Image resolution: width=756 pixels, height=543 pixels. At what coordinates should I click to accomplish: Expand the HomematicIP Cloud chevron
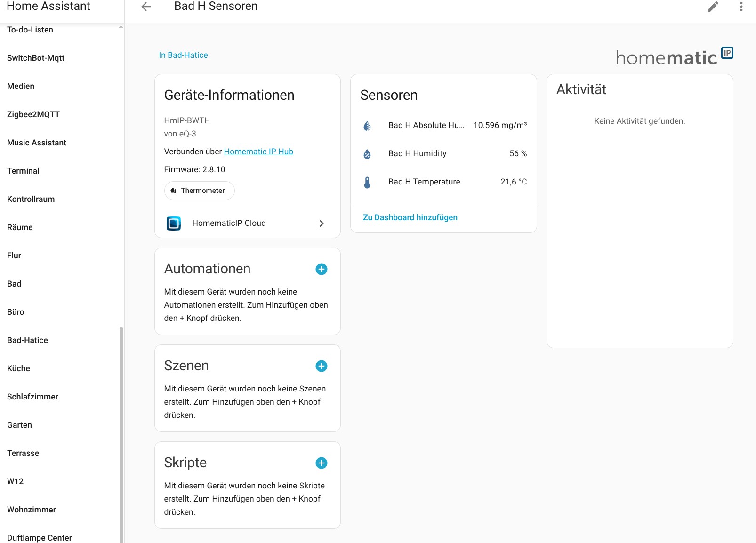click(322, 224)
